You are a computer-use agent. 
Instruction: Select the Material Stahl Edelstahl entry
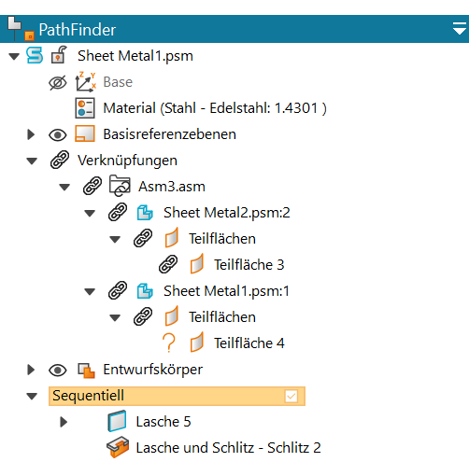(x=215, y=108)
